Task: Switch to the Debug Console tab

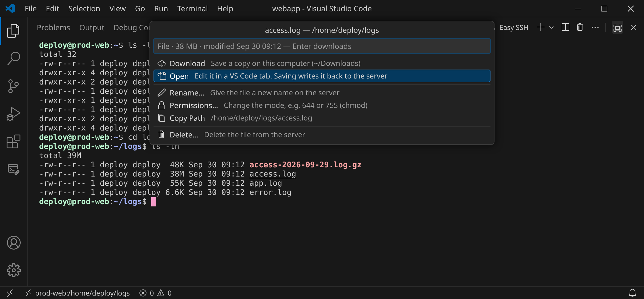Action: tap(132, 28)
